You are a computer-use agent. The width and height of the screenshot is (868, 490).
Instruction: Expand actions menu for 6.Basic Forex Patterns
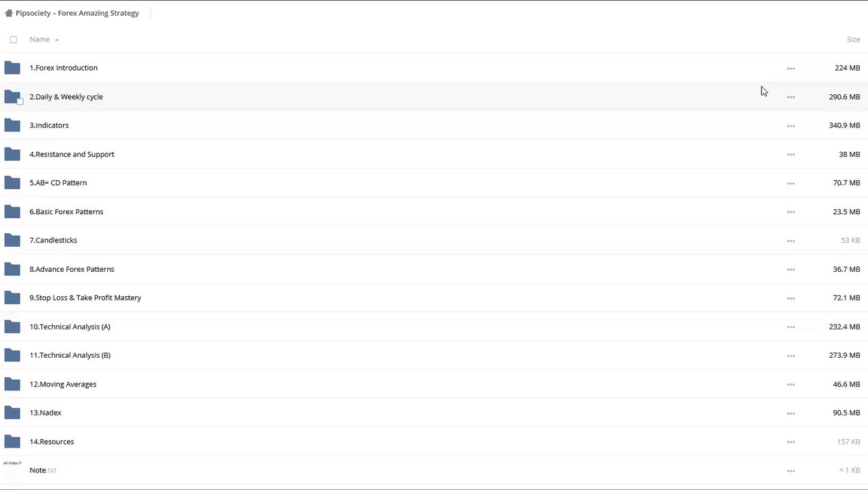point(791,212)
